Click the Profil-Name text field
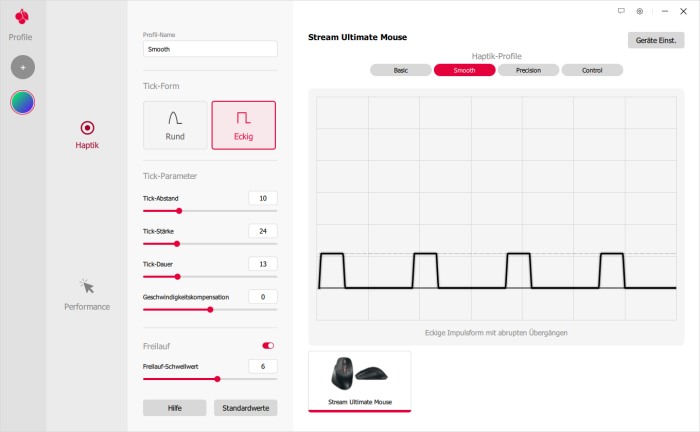 pyautogui.click(x=210, y=48)
